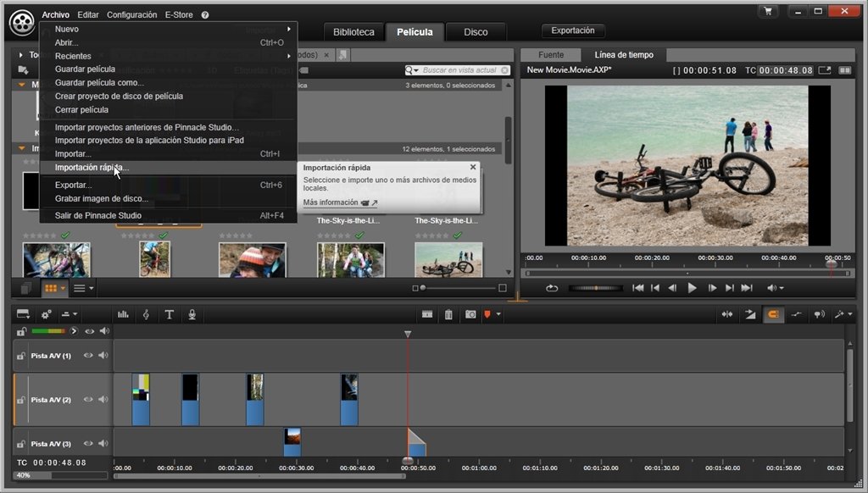Open the audio mixer tool
Screen dimensions: 868x493
tap(123, 314)
